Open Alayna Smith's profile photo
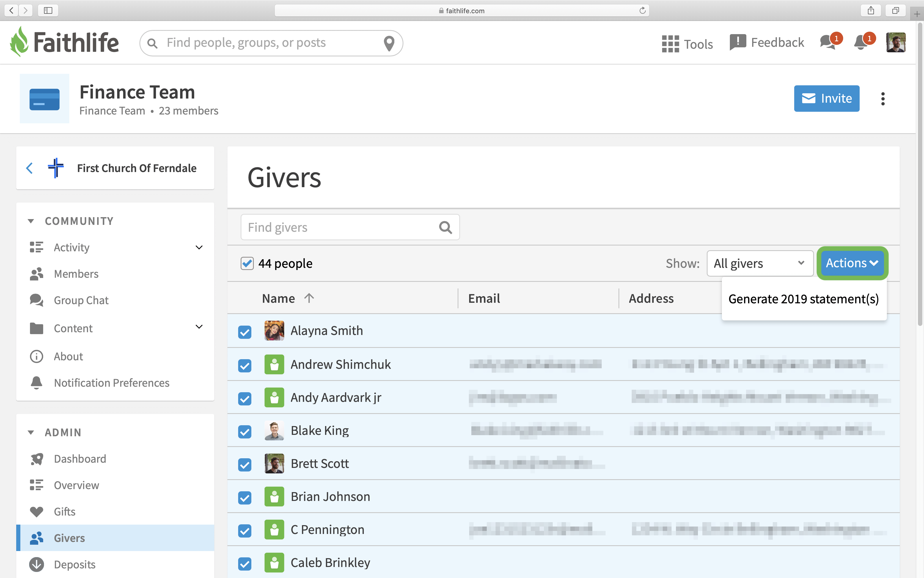The image size is (924, 578). pyautogui.click(x=274, y=331)
